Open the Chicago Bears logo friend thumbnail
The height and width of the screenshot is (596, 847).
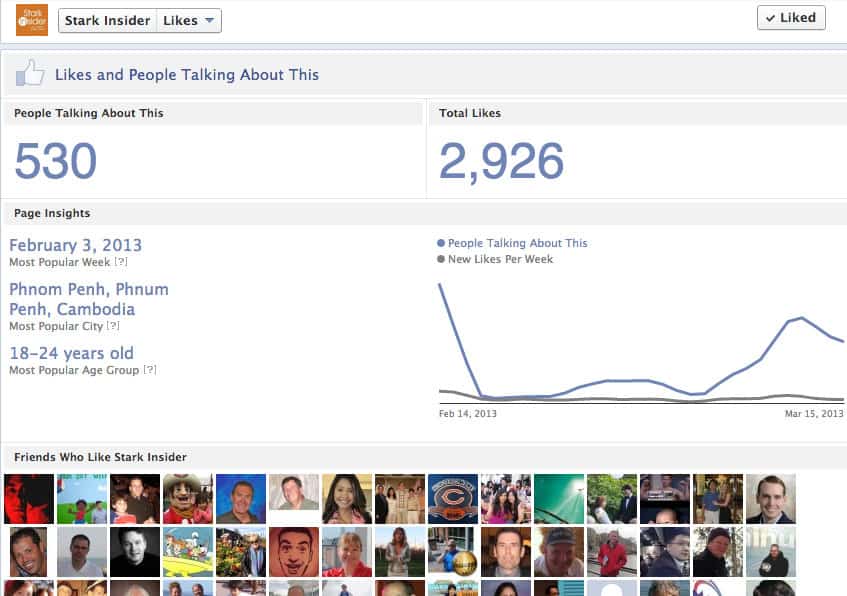pos(452,498)
